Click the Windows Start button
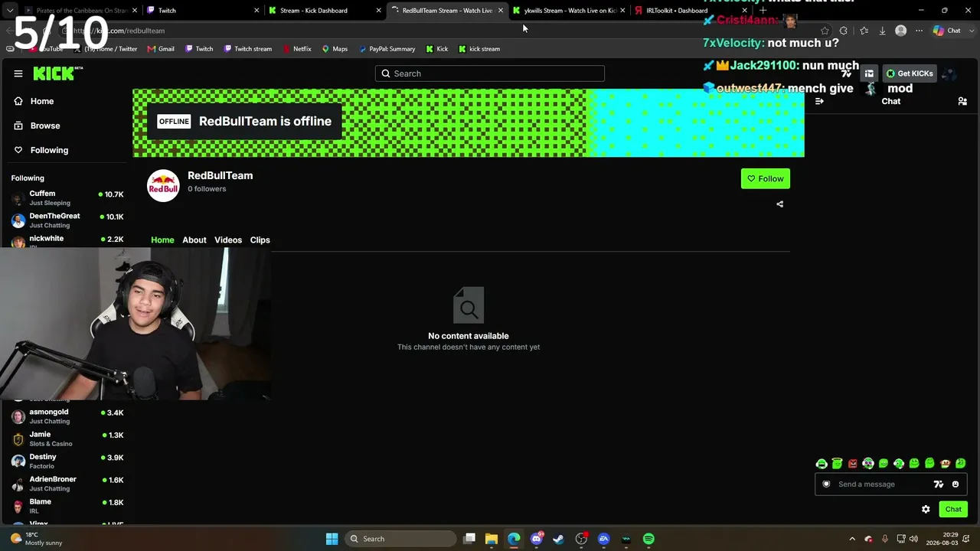Screen dimensions: 980x551 (332, 539)
